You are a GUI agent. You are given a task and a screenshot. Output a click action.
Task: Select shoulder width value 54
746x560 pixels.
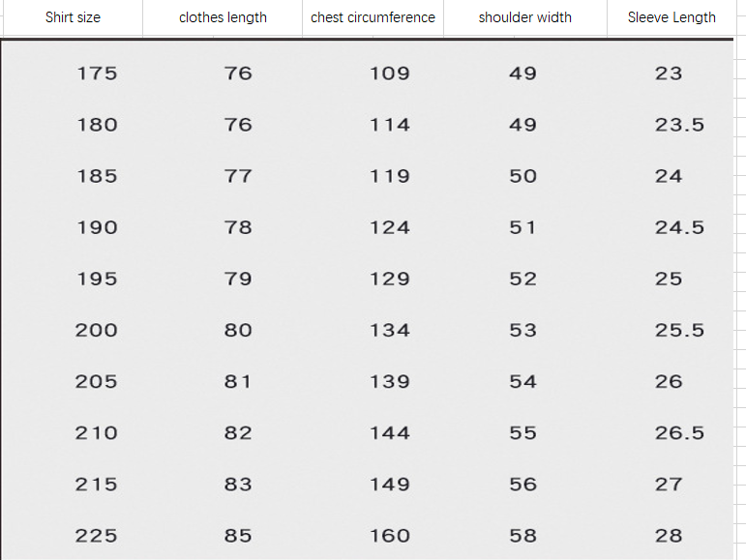click(x=522, y=382)
